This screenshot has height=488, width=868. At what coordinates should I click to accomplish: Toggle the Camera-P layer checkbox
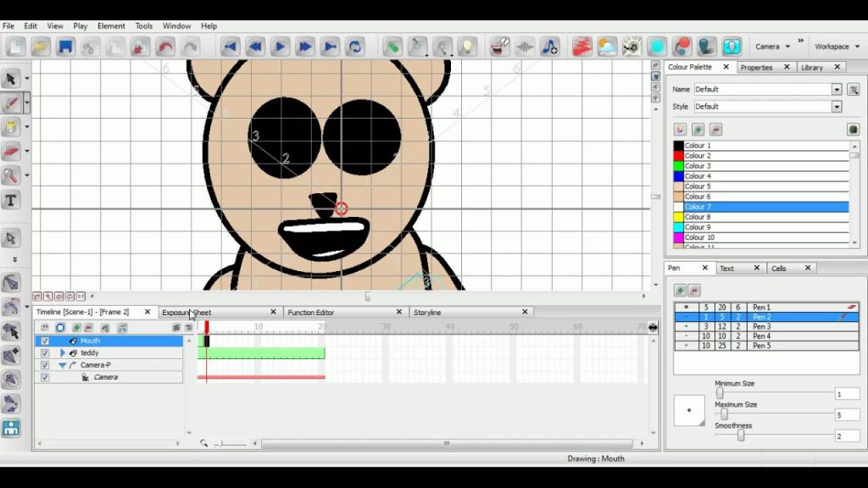45,365
